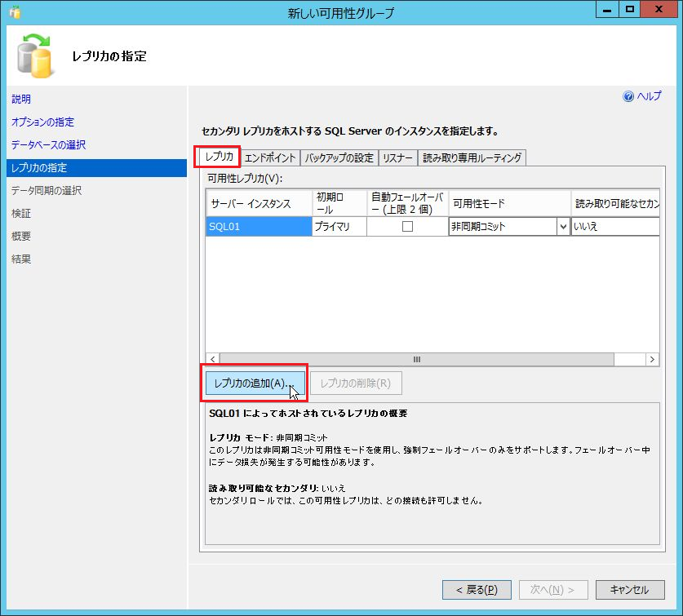Go to 読み取り専用ルーティング tab
Screen dimensions: 683x616
472,158
